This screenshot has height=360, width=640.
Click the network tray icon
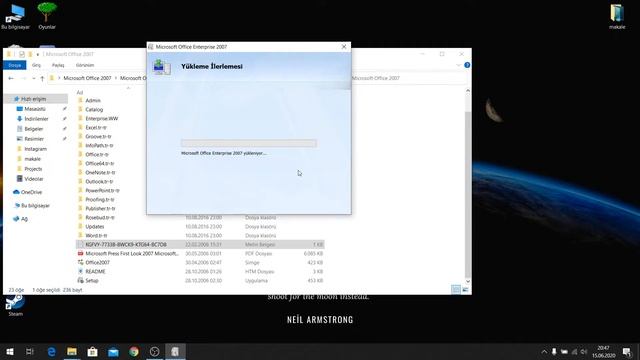pos(574,351)
